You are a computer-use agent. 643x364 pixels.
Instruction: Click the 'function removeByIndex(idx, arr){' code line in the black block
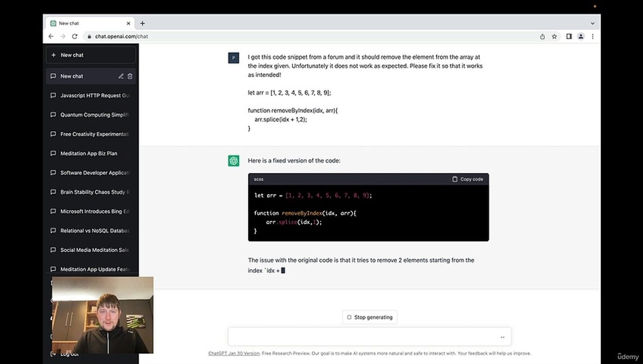pyautogui.click(x=305, y=213)
